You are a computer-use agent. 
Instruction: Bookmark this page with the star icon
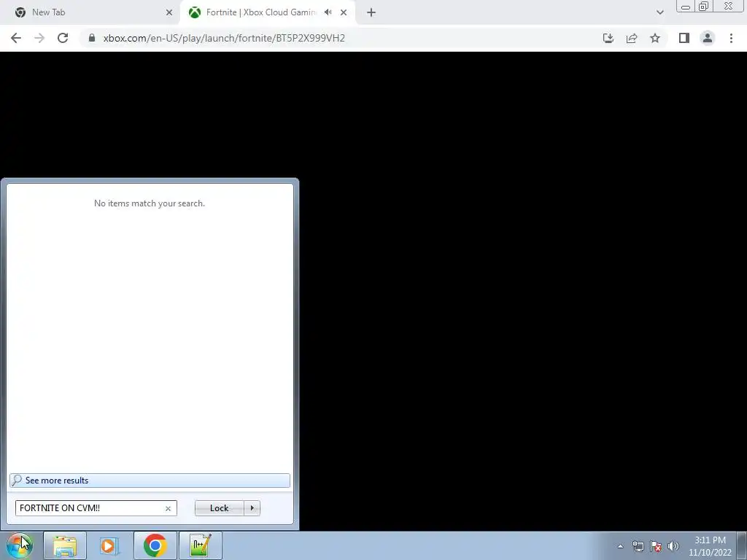tap(655, 38)
